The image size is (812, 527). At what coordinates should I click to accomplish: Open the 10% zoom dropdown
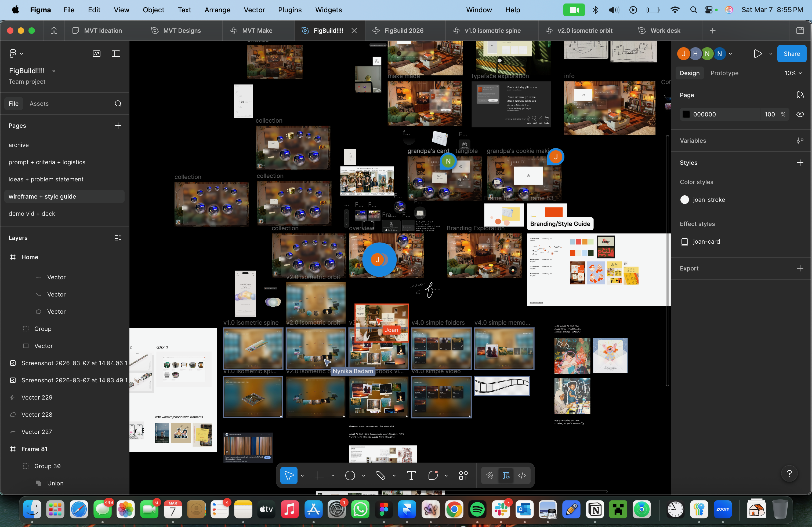tap(793, 73)
